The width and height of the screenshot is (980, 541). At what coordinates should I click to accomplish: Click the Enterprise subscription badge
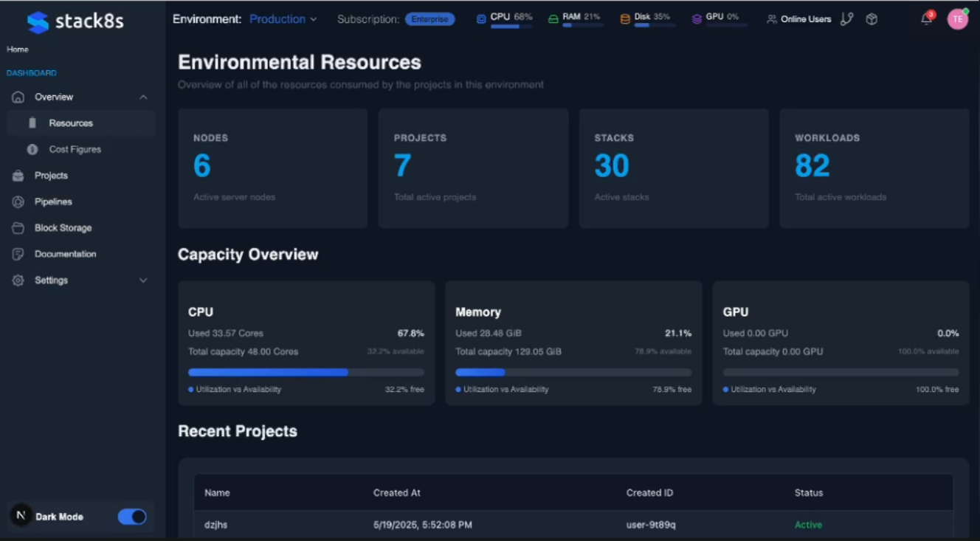(430, 20)
